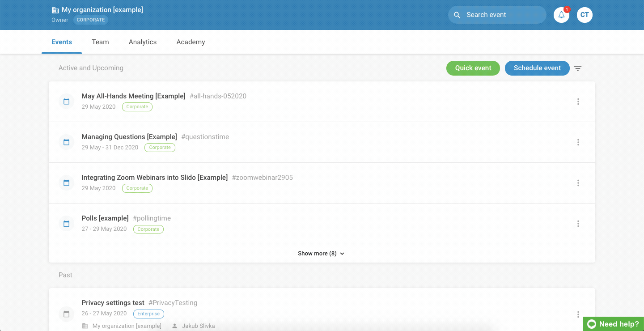
Task: Open the Analytics tab
Action: pyautogui.click(x=143, y=42)
